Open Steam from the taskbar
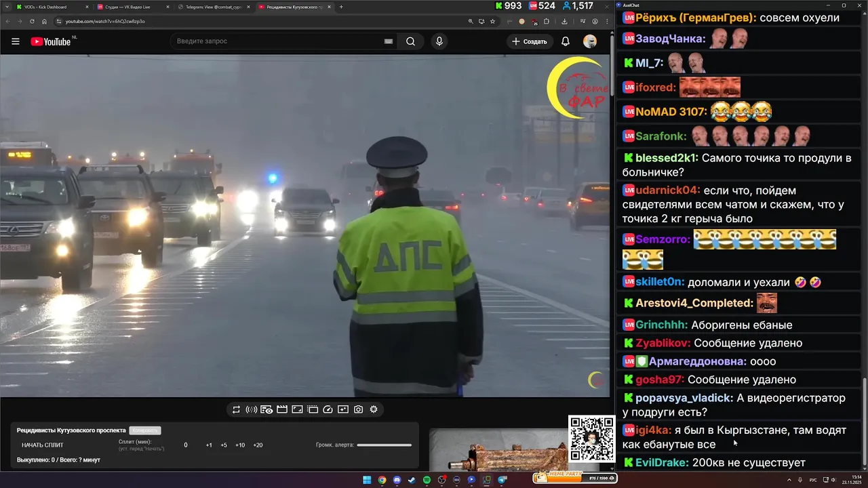The width and height of the screenshot is (868, 488). (x=412, y=480)
